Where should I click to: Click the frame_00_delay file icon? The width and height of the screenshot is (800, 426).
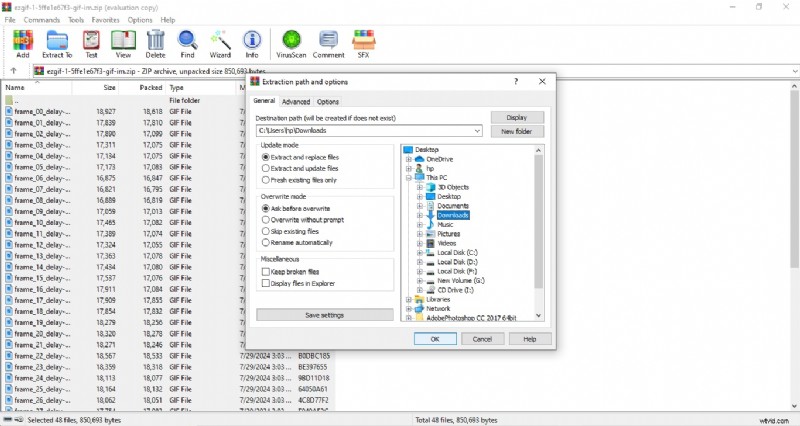(9, 111)
